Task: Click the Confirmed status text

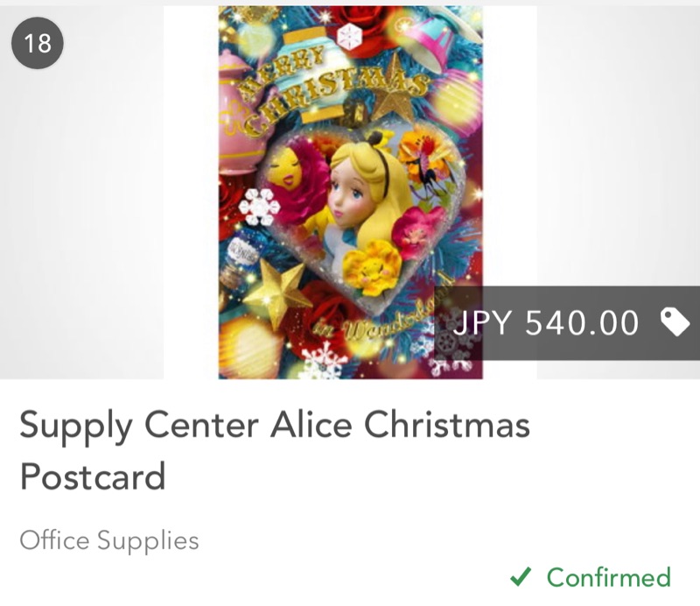Action: click(x=609, y=577)
